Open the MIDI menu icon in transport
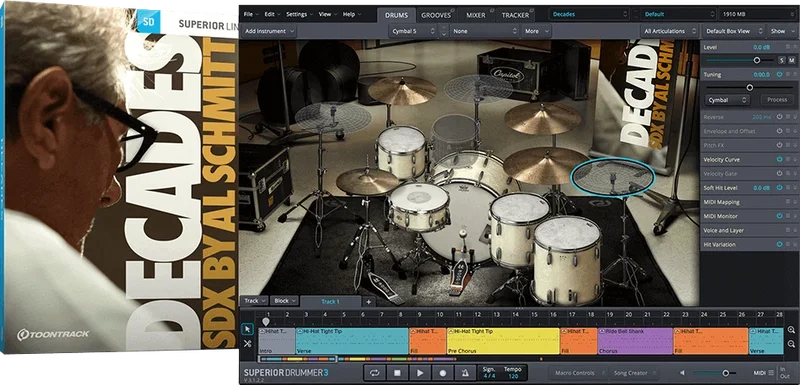The image size is (800, 385). [770, 373]
